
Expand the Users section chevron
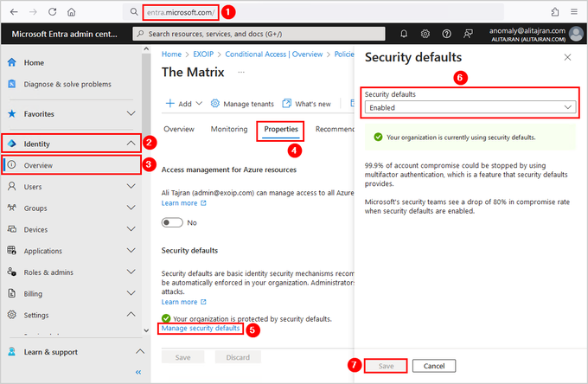pyautogui.click(x=131, y=186)
